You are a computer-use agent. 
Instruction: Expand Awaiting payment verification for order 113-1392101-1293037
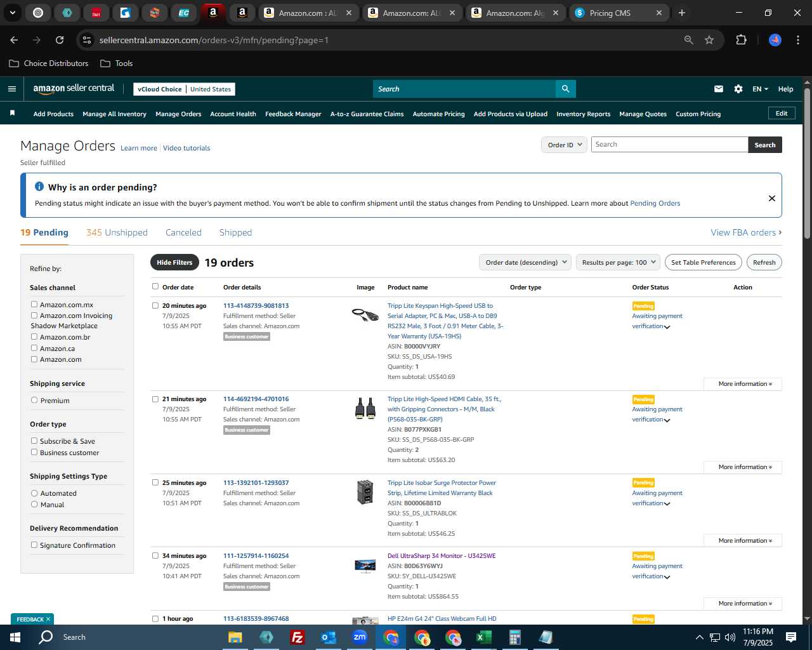tap(657, 498)
